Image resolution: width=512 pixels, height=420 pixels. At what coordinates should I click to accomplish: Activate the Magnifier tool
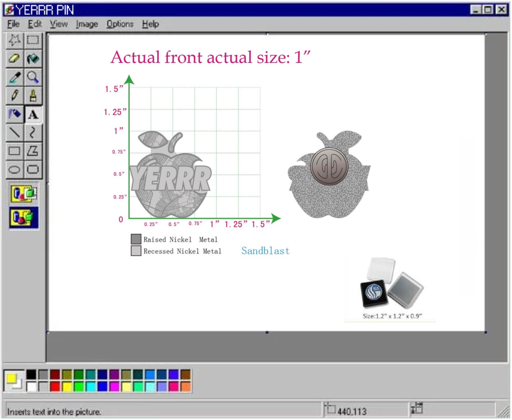coord(34,77)
